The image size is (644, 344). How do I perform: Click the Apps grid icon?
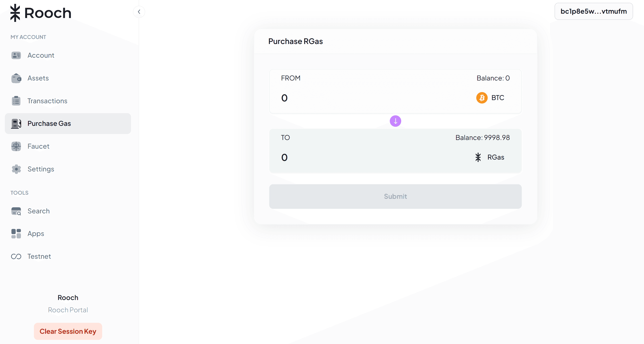pos(16,234)
